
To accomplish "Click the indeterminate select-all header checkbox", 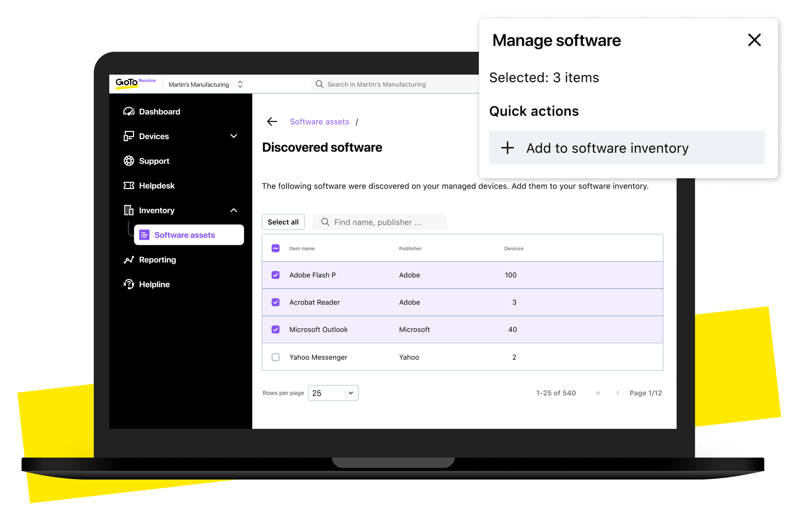I will tap(275, 248).
